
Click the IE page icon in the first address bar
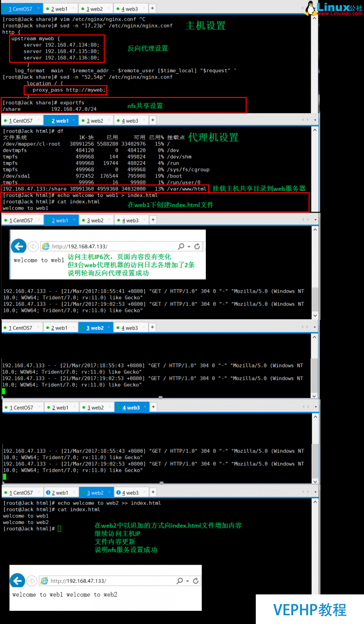click(x=46, y=246)
